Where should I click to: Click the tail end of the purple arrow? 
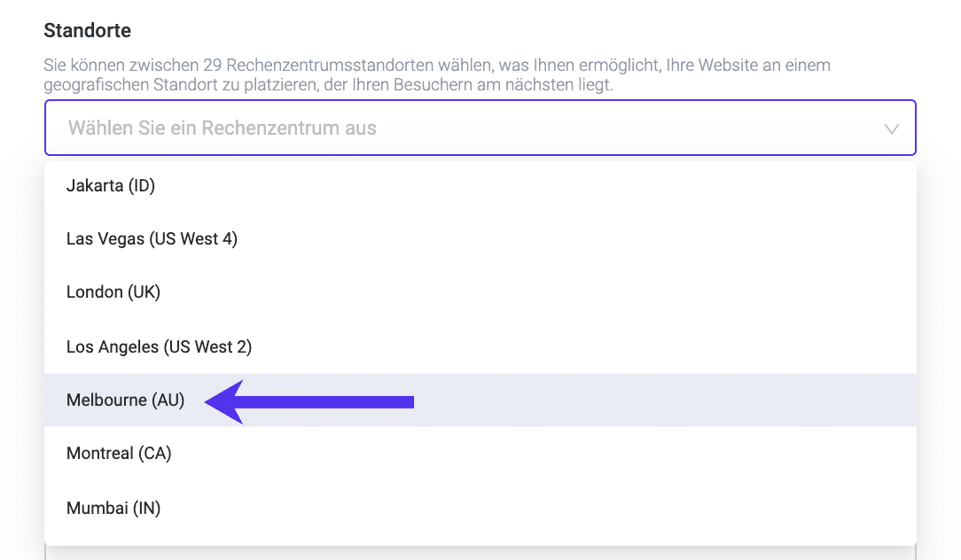(x=410, y=402)
